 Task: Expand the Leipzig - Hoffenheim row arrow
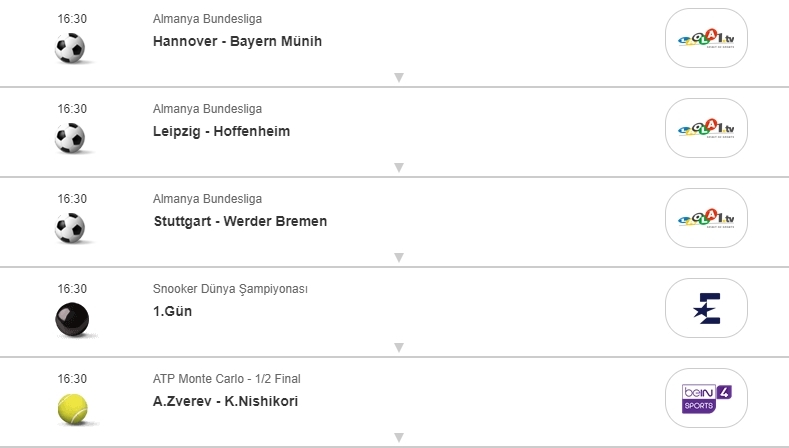click(x=398, y=167)
